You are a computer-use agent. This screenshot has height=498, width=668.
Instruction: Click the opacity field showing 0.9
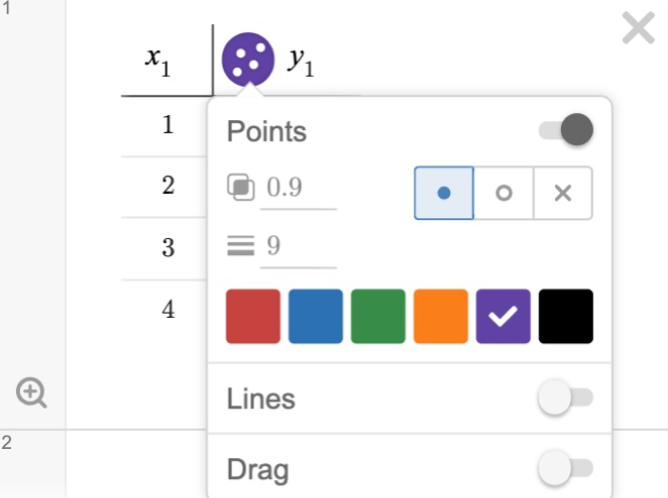coord(298,188)
